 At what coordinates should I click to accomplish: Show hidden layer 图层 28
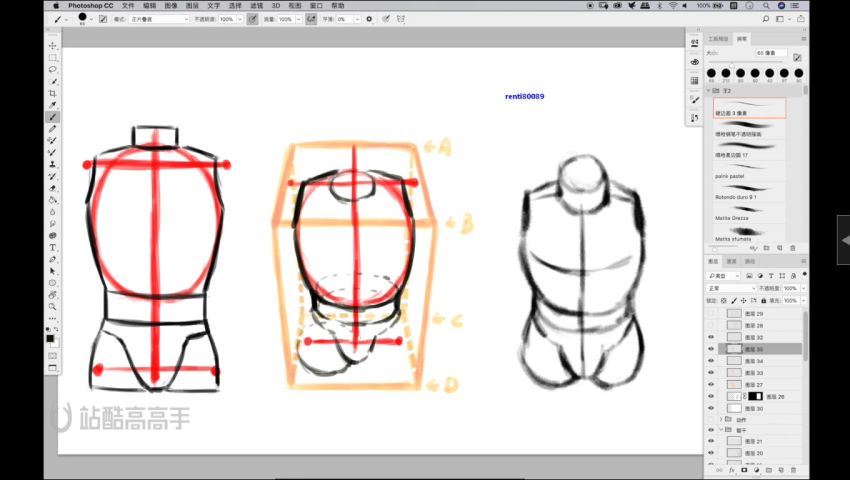[x=711, y=325]
